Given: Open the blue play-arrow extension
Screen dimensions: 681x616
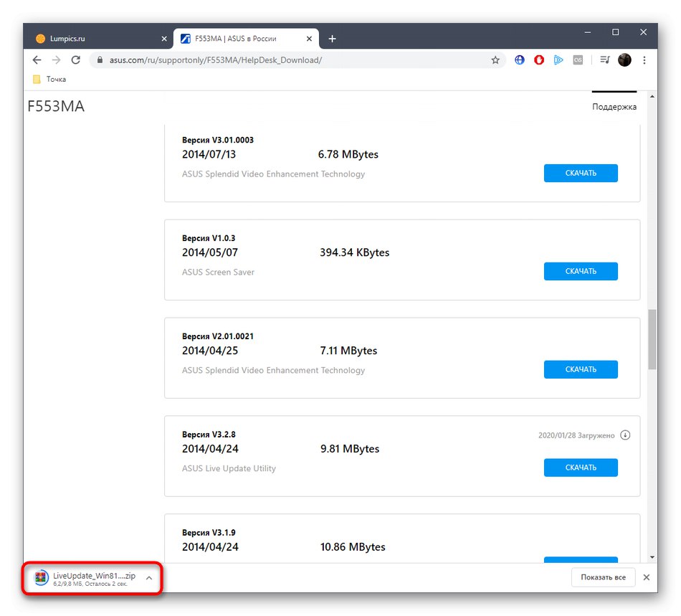Looking at the screenshot, I should (x=558, y=60).
